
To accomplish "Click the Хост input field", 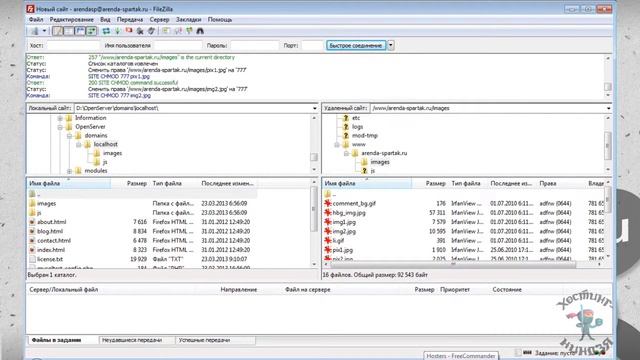I will click(x=73, y=45).
